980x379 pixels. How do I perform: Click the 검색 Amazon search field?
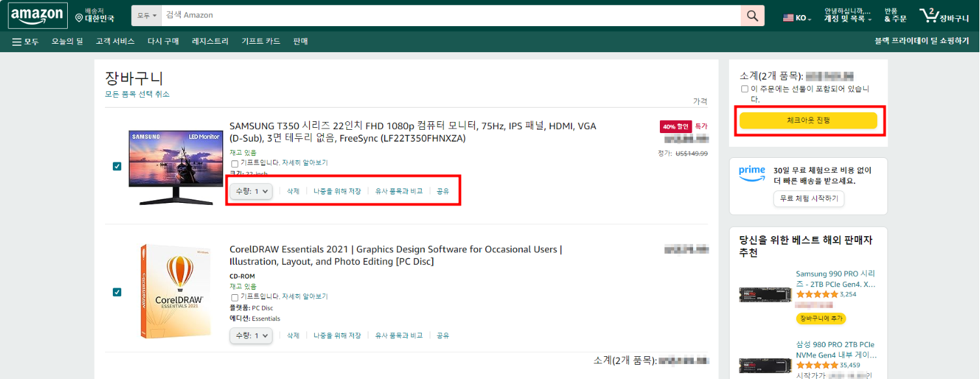point(451,16)
